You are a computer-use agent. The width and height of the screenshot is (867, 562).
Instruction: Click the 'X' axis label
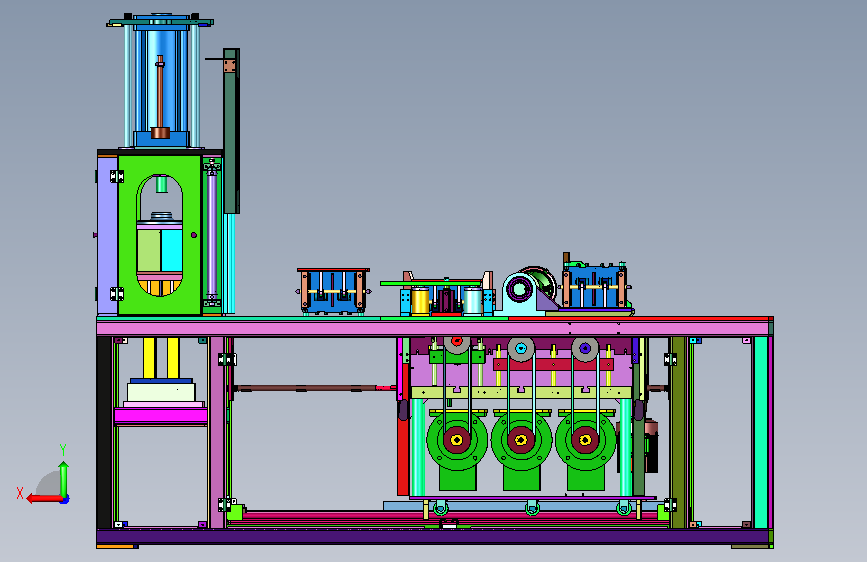20,493
